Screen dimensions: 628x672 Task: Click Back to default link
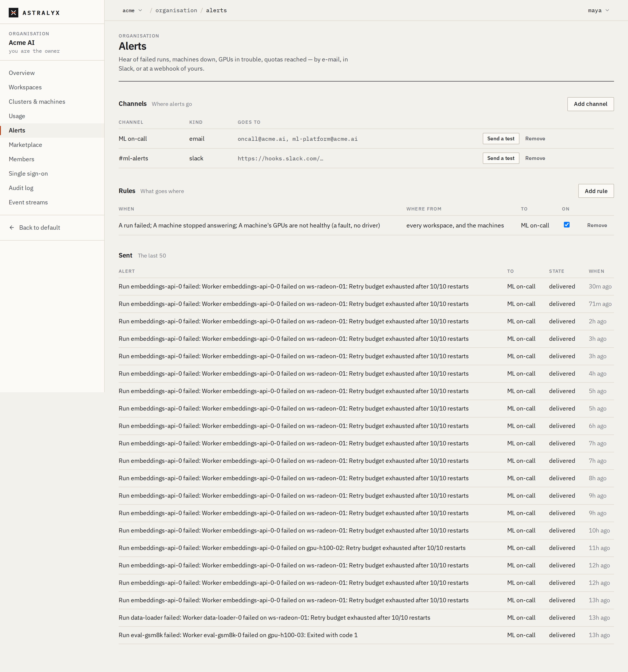tap(40, 227)
